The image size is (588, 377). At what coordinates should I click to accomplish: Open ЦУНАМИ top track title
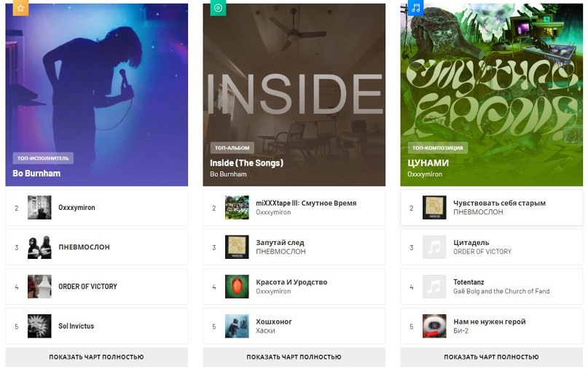tap(428, 163)
